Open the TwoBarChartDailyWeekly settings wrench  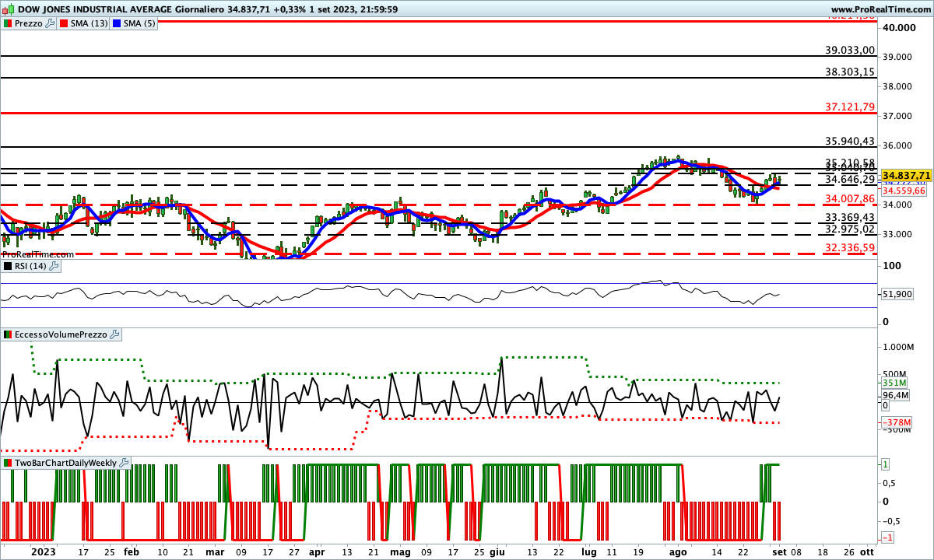point(125,463)
